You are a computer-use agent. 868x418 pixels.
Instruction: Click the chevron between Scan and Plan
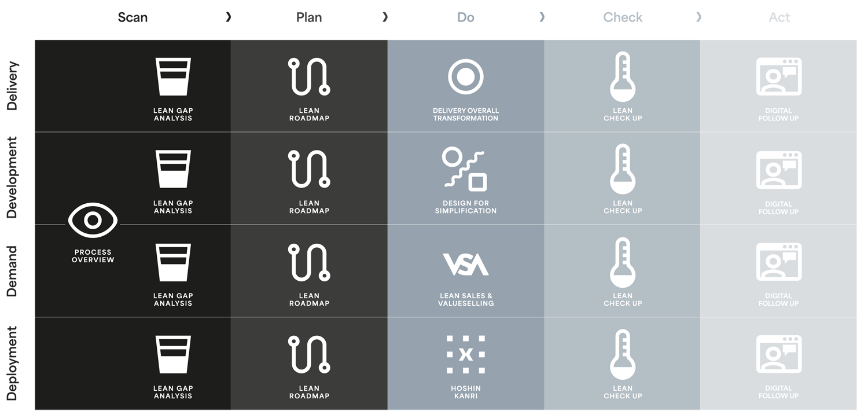[229, 17]
